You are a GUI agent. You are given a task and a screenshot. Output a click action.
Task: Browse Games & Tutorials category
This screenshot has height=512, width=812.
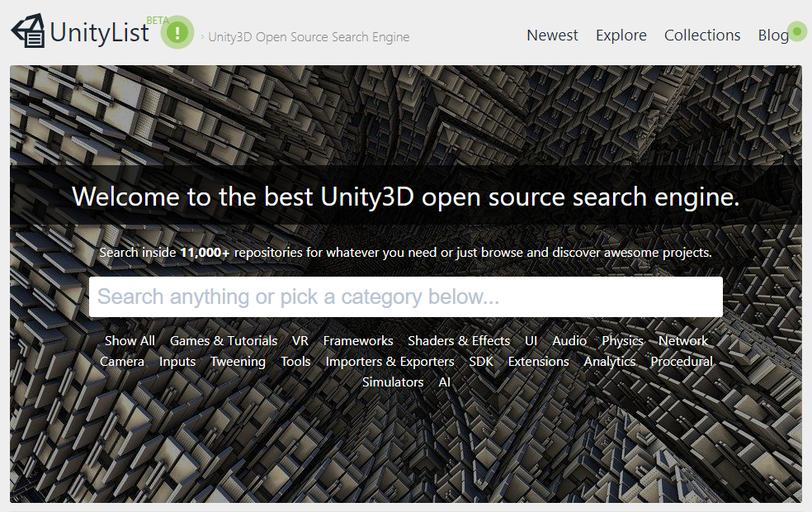(224, 341)
